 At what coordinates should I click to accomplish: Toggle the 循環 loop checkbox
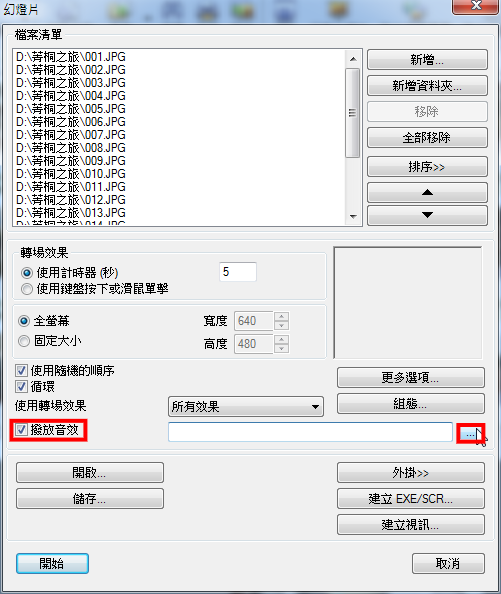coord(21,386)
